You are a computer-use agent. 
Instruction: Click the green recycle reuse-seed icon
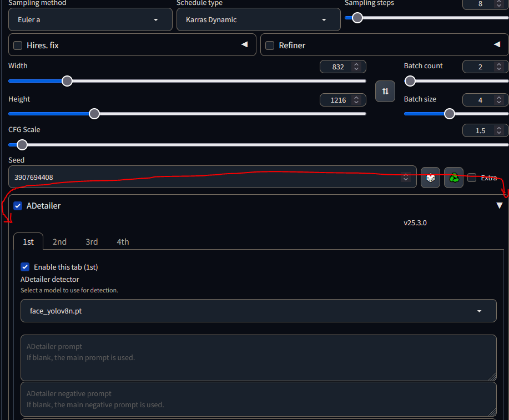click(x=453, y=178)
